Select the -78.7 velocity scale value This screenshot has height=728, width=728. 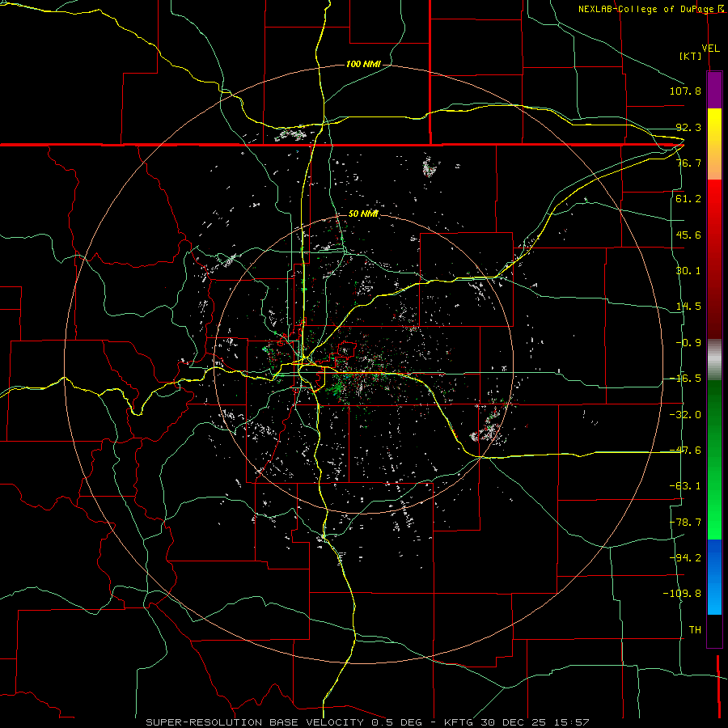click(685, 523)
